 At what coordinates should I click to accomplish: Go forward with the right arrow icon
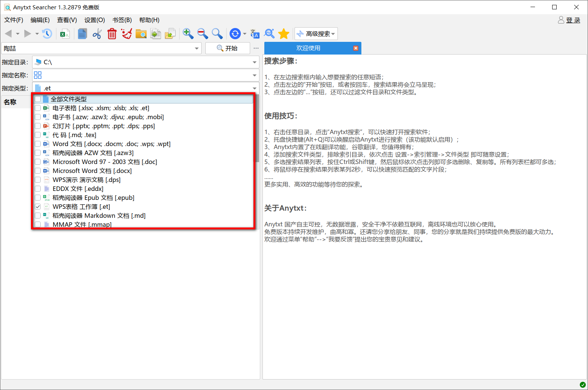(x=28, y=34)
